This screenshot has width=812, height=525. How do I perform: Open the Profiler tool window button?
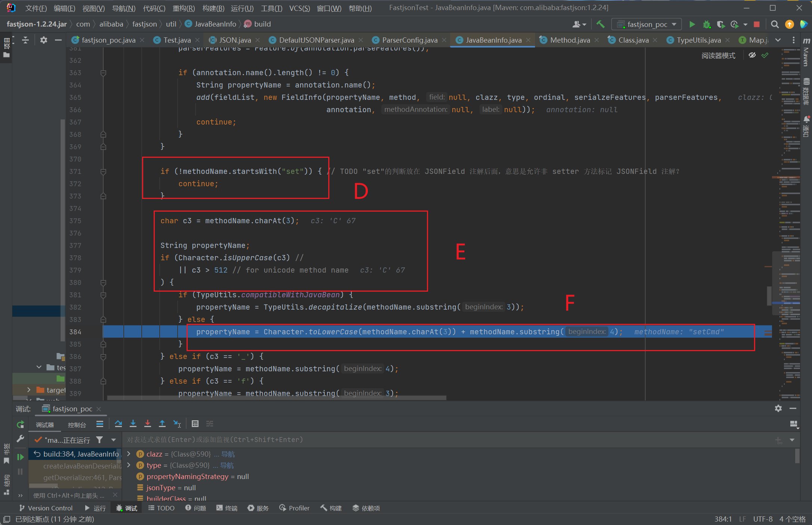(x=294, y=508)
